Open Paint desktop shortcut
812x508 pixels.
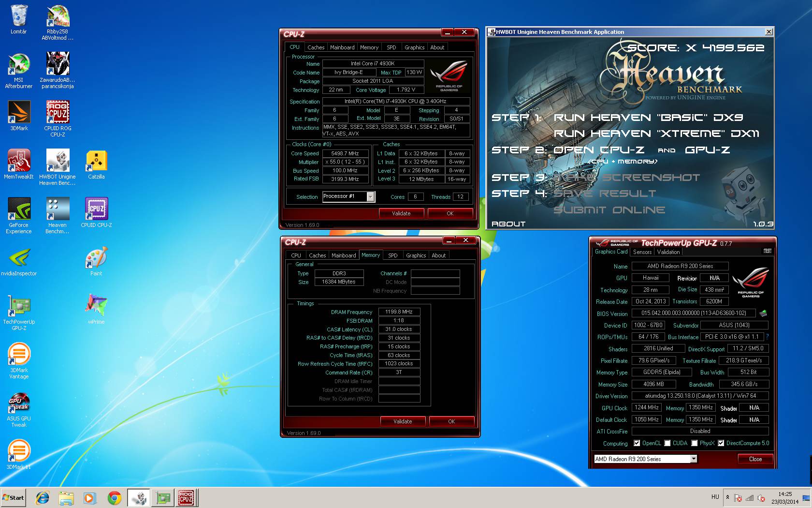96,261
